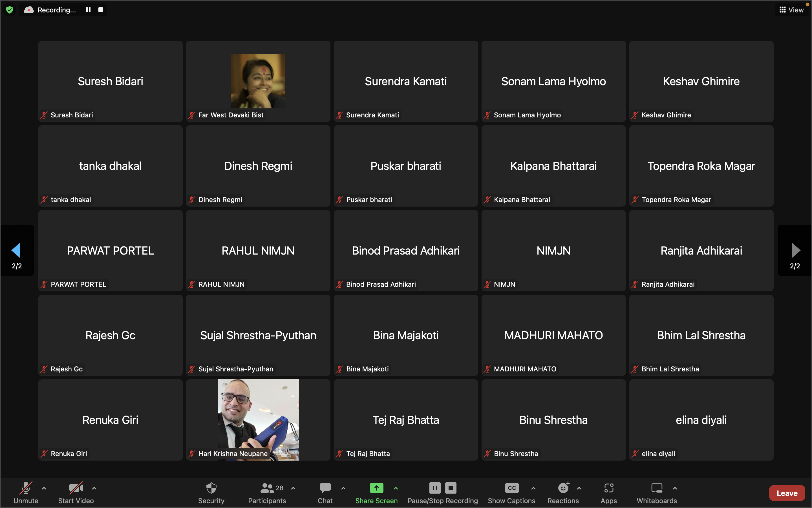The width and height of the screenshot is (812, 508).
Task: Click muted mic icon beside Dinesh Regmi
Action: coord(192,200)
